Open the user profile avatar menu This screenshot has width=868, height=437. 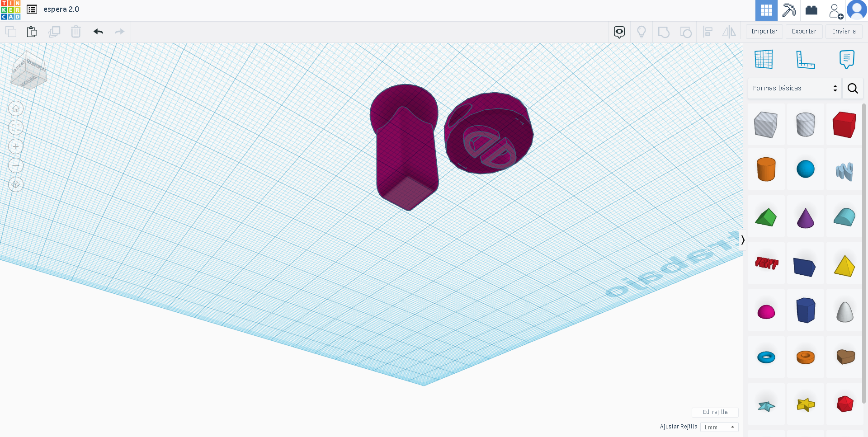point(857,10)
